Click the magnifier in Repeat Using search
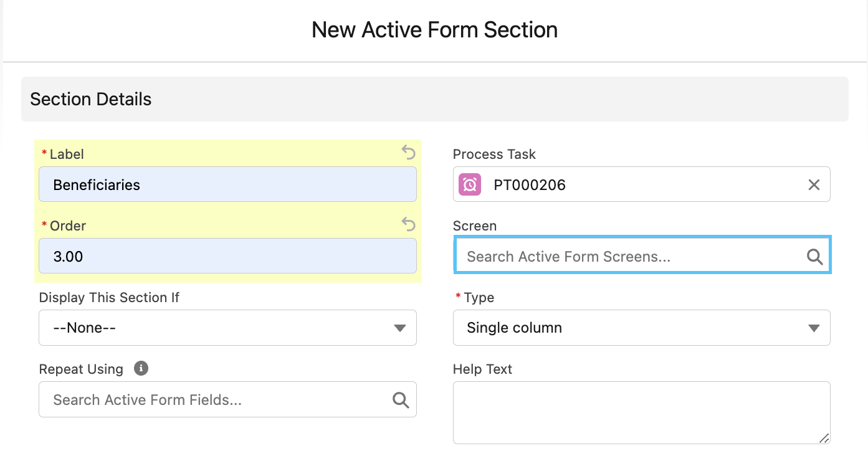 [401, 399]
